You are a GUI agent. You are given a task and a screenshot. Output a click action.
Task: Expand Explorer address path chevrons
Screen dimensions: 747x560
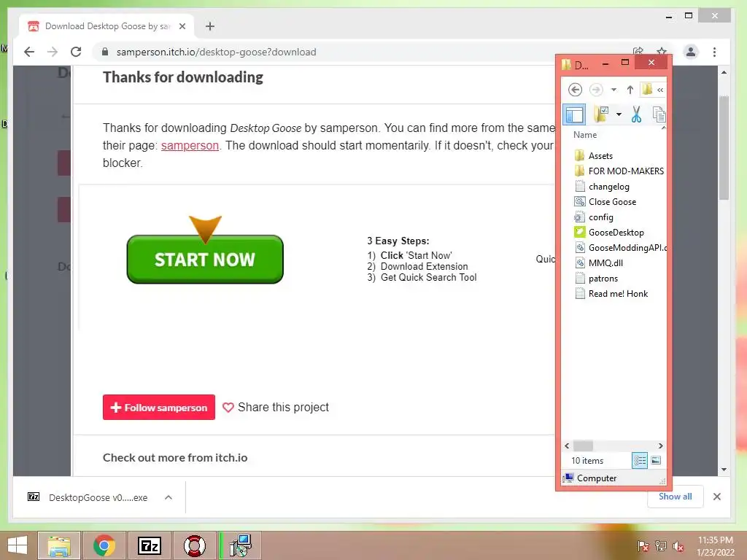(x=659, y=90)
